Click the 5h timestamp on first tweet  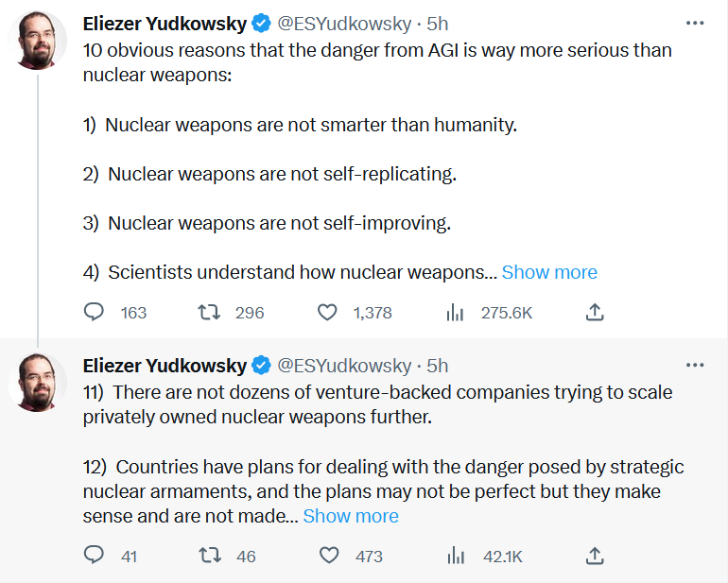(438, 23)
